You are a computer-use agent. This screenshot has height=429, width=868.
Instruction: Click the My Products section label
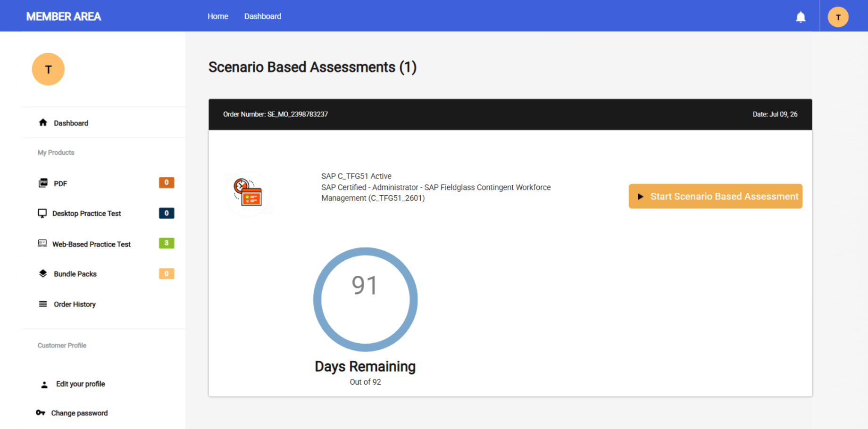point(56,153)
